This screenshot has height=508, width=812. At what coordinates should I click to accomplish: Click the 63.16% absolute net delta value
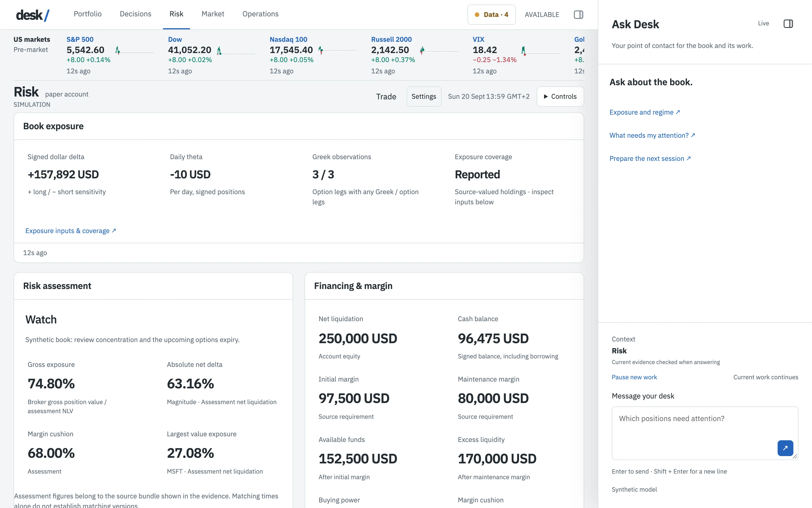[190, 384]
